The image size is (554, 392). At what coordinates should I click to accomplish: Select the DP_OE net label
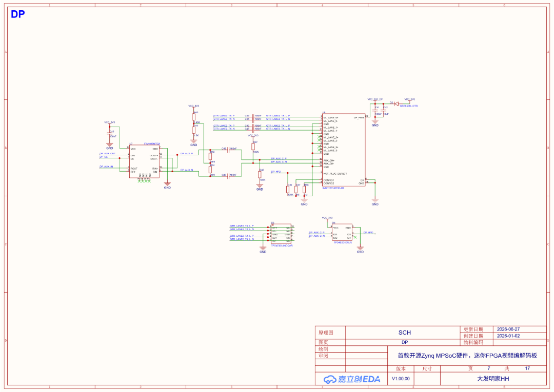[104, 157]
